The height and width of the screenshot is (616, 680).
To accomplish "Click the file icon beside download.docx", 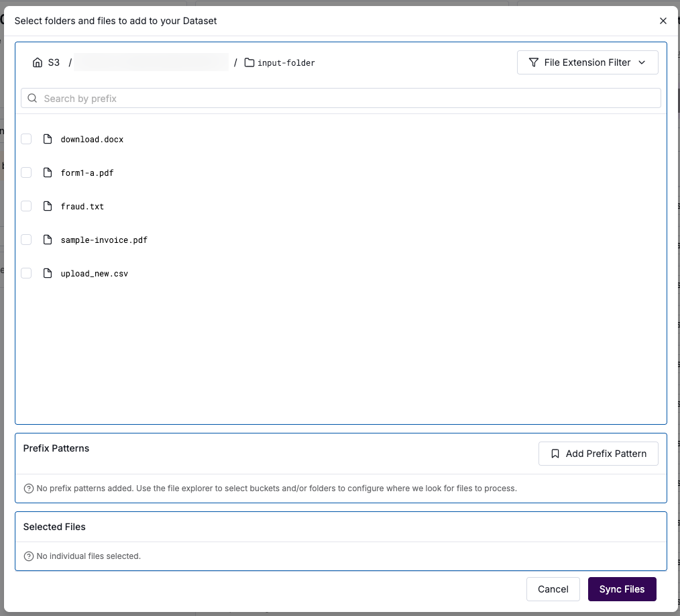I will [47, 139].
